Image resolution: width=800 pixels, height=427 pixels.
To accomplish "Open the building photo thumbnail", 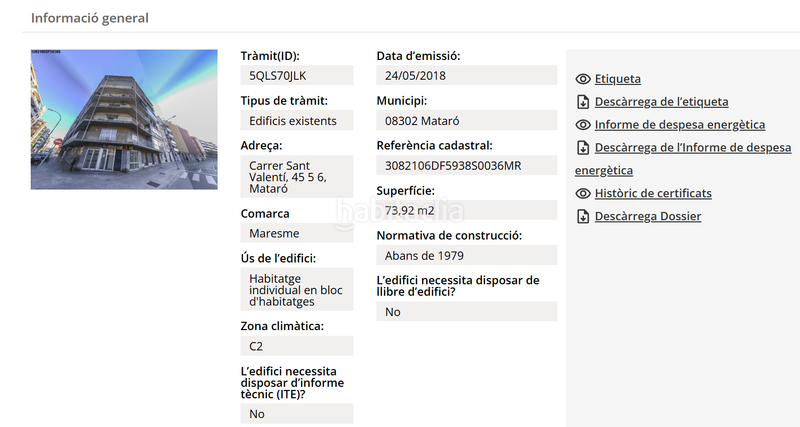I will click(x=124, y=119).
